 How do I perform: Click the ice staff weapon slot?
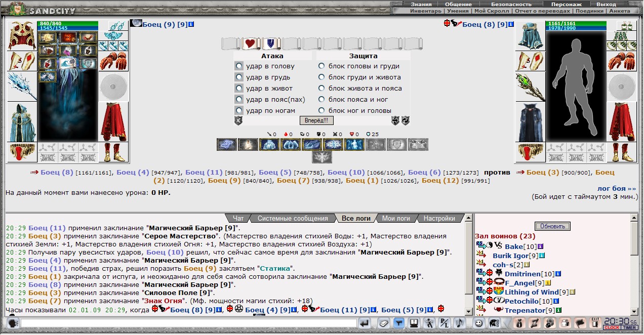22,87
